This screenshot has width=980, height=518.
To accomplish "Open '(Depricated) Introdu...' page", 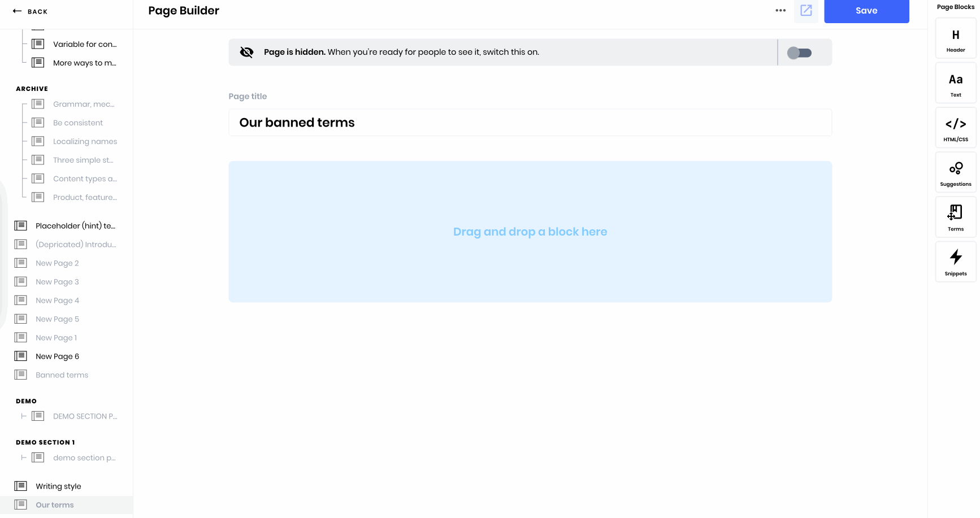I will pos(76,245).
